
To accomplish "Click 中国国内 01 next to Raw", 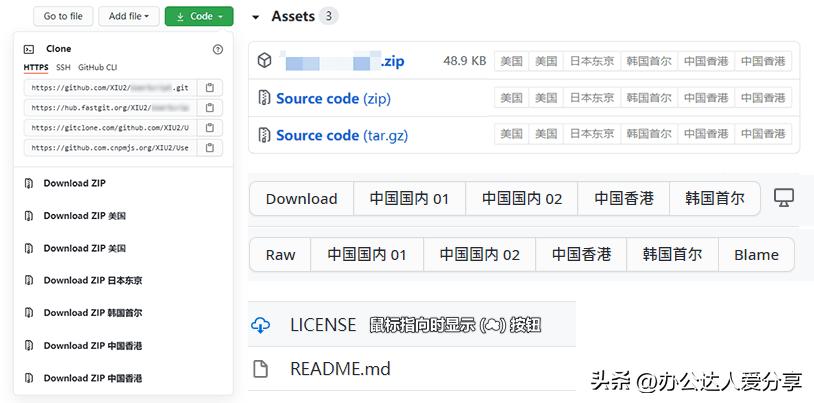I will click(367, 254).
